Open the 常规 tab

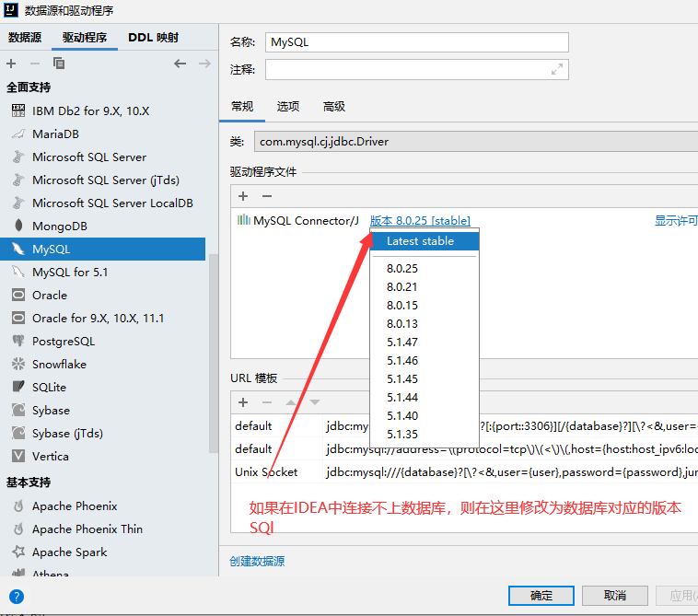(x=241, y=107)
